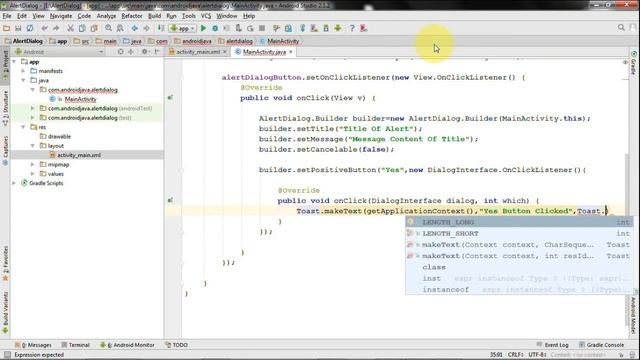This screenshot has width=640, height=360.
Task: Close the activity_main.xml tab
Action: click(x=224, y=52)
